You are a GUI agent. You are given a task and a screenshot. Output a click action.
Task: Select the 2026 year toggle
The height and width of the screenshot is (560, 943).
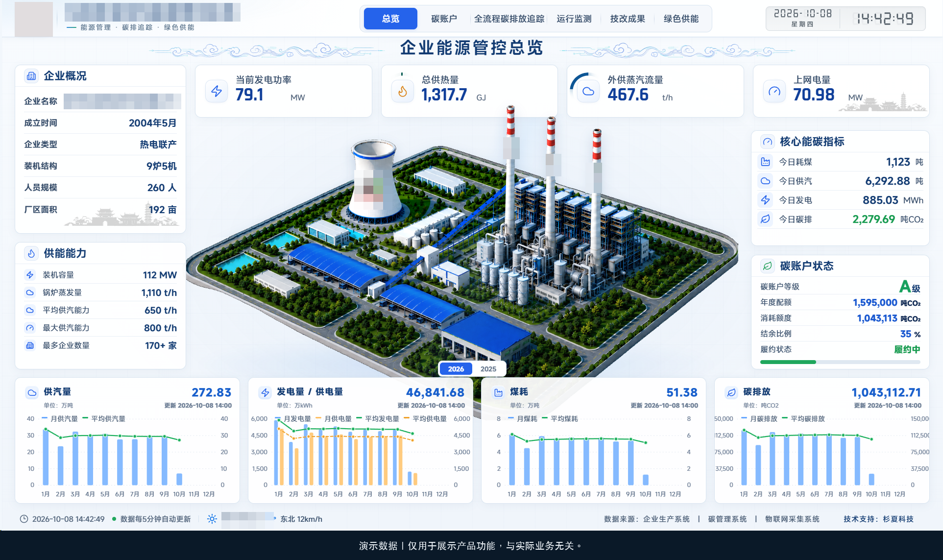click(456, 369)
